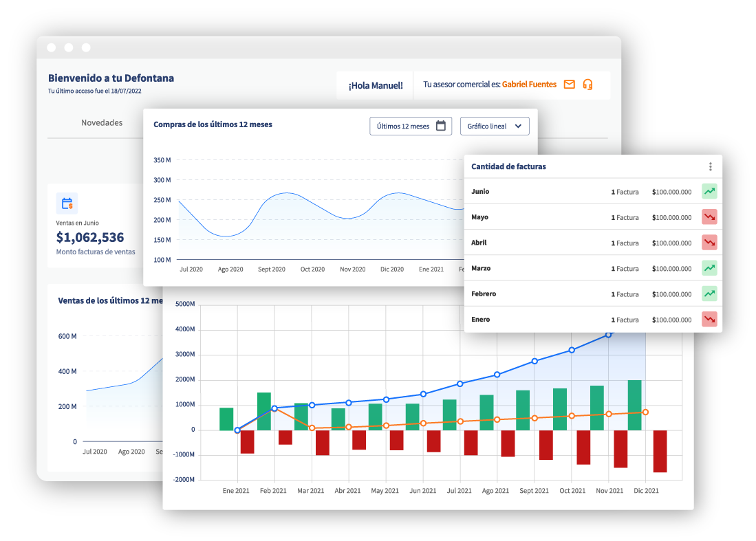Click the green upward trend icon for Junio
Viewport: 756px width, 541px height.
(x=709, y=191)
